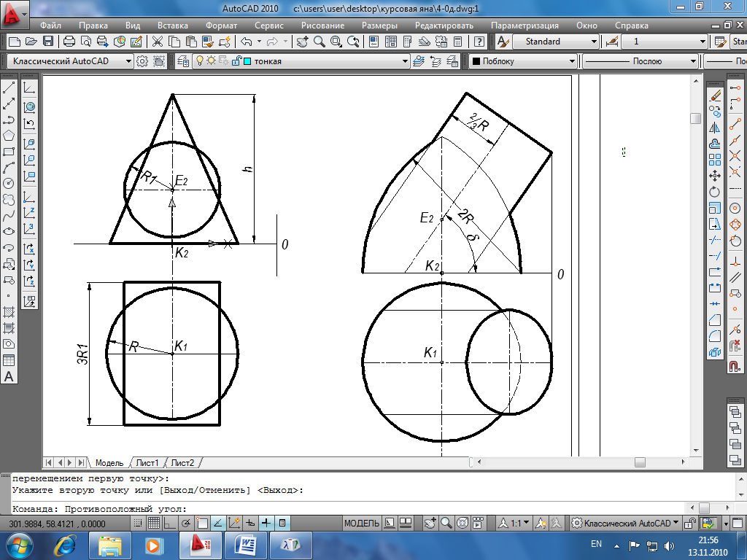Click the Erase tool in modify toolbar
Screen dimensions: 747x560
tap(715, 96)
